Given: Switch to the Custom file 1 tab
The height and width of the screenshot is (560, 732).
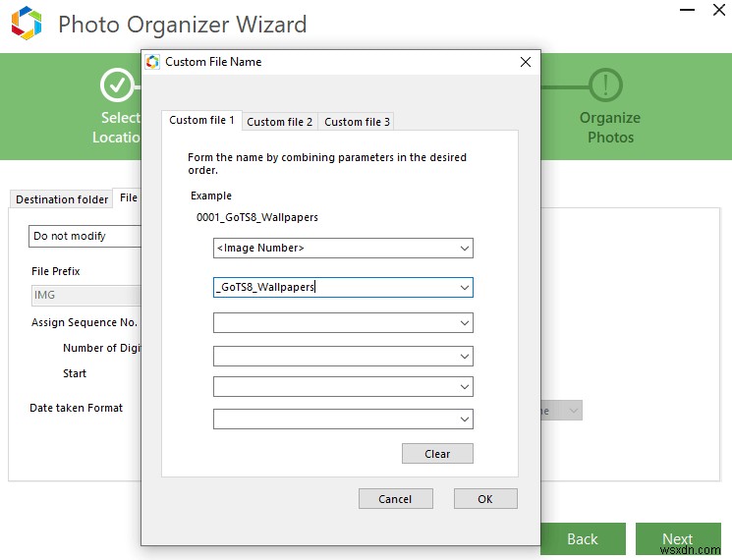Looking at the screenshot, I should (x=201, y=121).
